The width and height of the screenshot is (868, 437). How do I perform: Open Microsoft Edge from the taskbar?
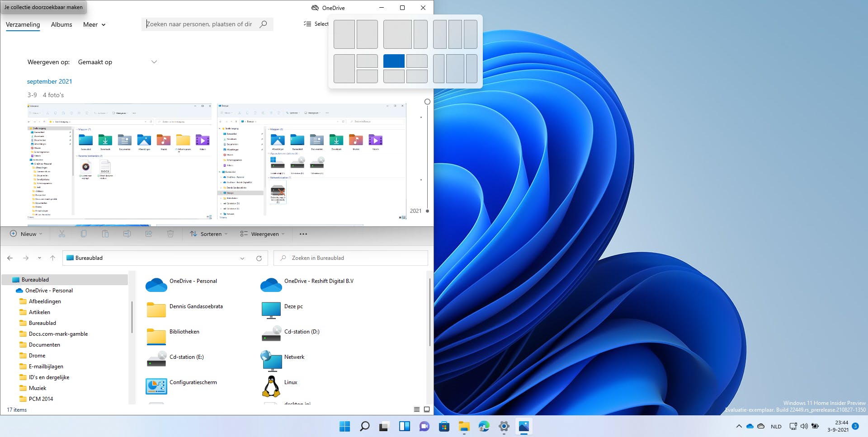click(x=484, y=426)
